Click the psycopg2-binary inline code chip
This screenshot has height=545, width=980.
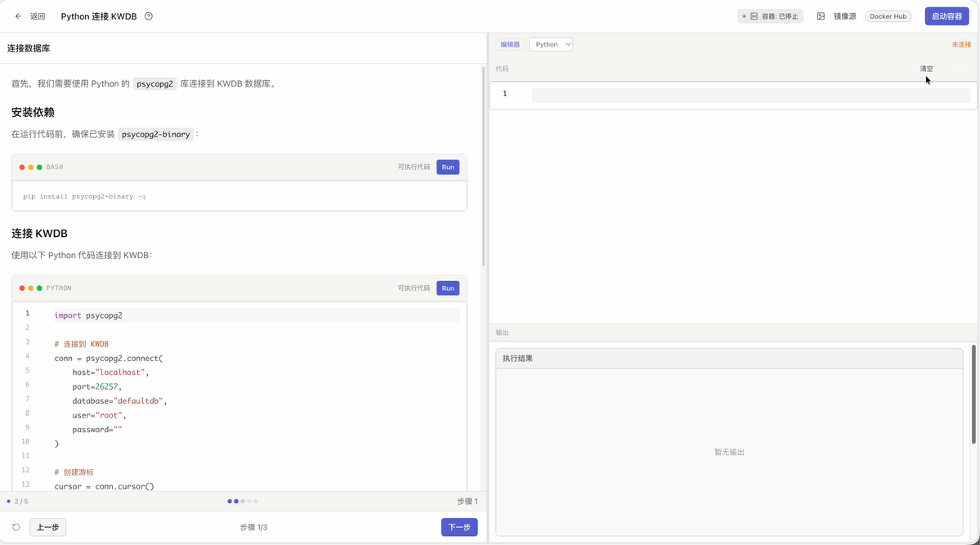(x=155, y=134)
